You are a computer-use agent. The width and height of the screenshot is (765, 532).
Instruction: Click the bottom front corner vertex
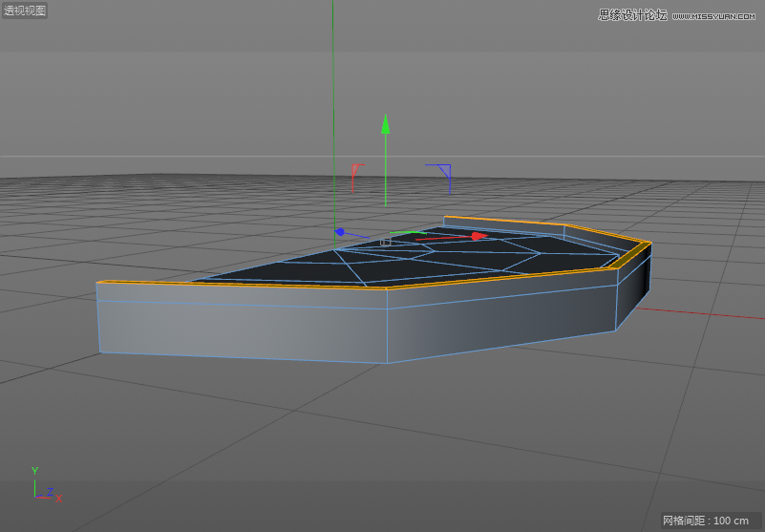387,363
